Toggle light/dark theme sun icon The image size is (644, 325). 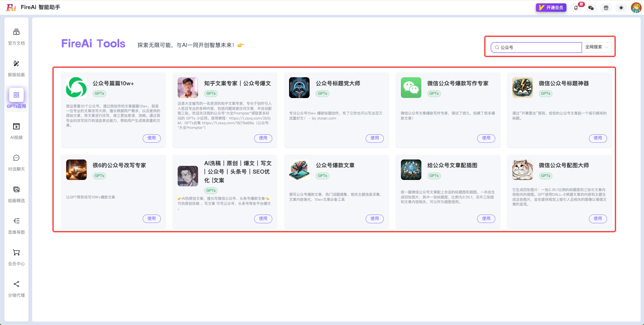[621, 8]
